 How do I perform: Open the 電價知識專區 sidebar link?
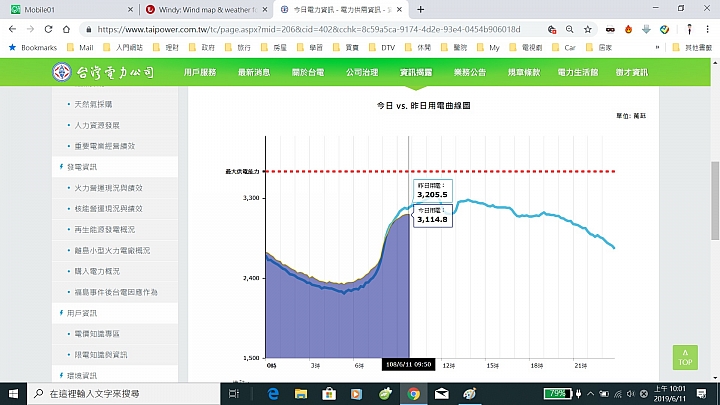(x=97, y=334)
